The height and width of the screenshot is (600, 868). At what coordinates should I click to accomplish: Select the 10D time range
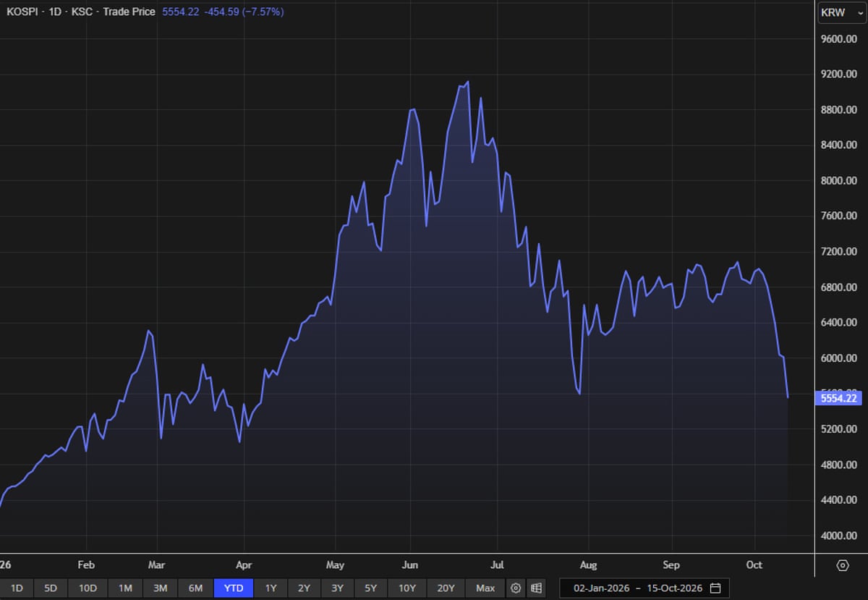tap(88, 588)
